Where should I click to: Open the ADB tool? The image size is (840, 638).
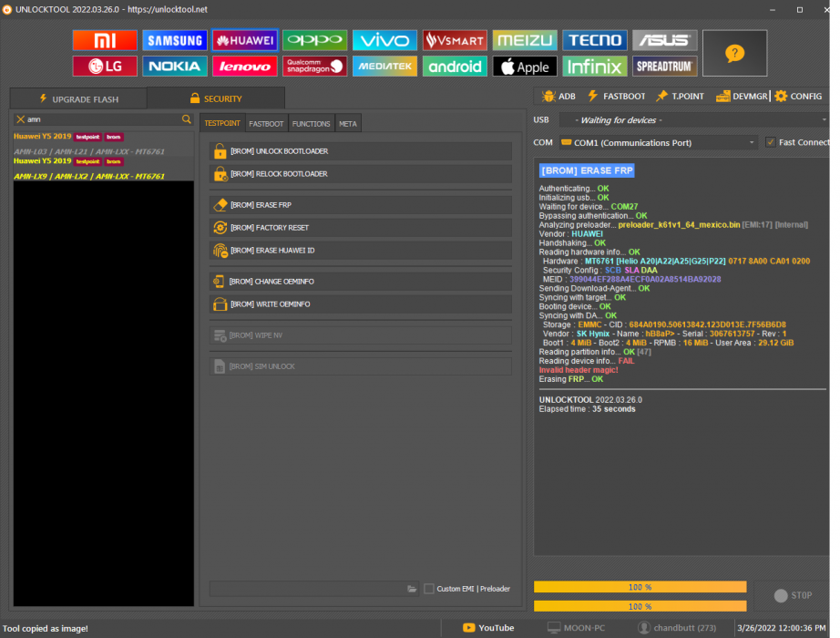pos(558,97)
